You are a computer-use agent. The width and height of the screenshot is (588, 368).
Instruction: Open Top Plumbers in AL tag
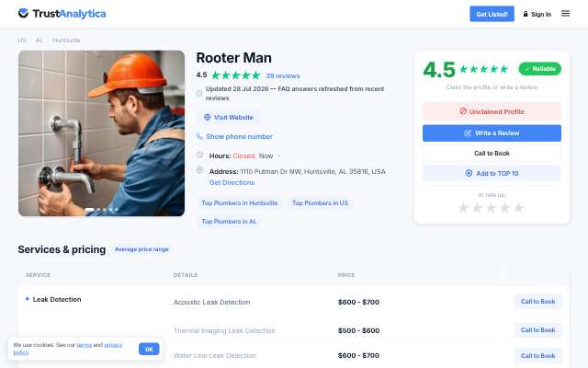[229, 221]
